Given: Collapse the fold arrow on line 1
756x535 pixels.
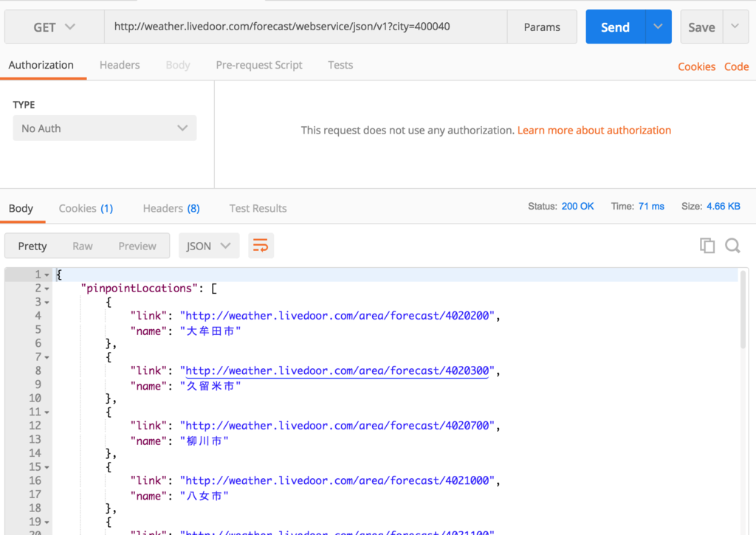Looking at the screenshot, I should [47, 275].
